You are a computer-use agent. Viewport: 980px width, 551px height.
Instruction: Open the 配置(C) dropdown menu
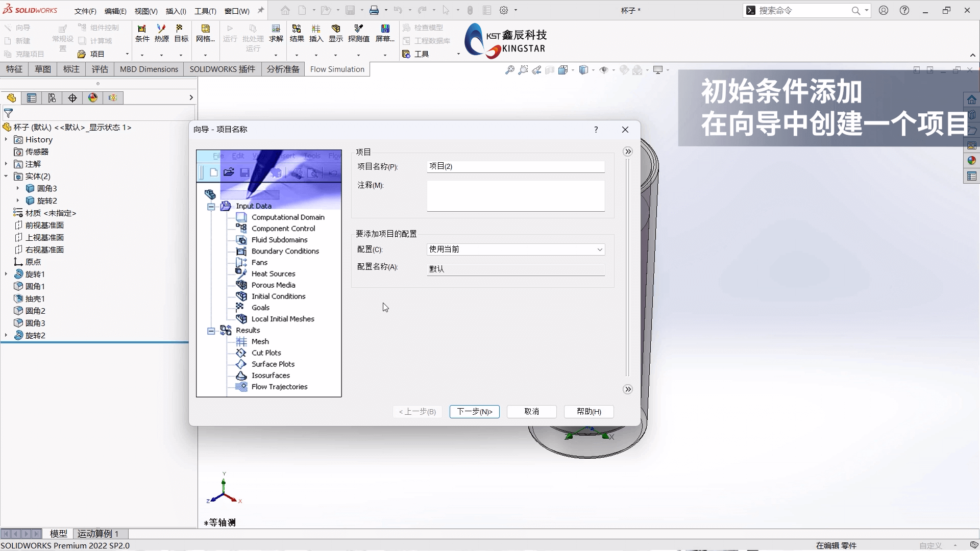[598, 249]
